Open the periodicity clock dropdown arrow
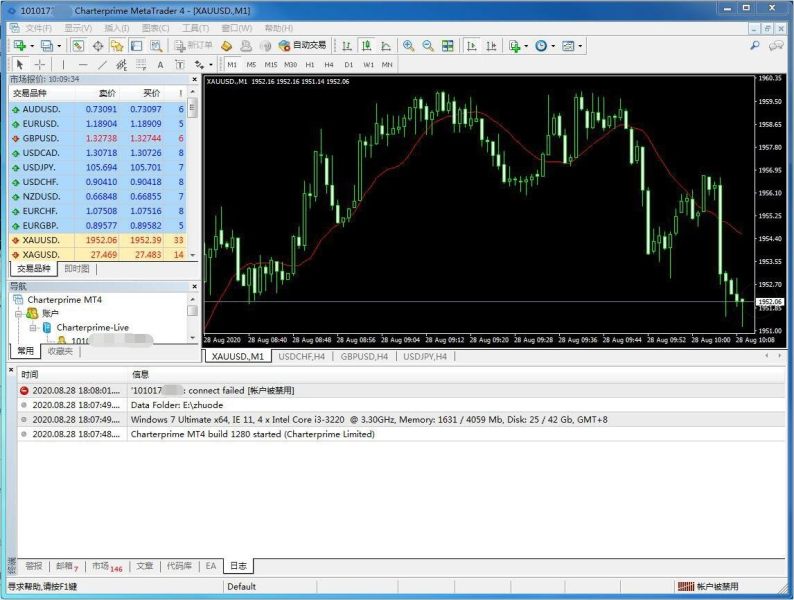Viewport: 794px width, 600px height. [x=553, y=46]
